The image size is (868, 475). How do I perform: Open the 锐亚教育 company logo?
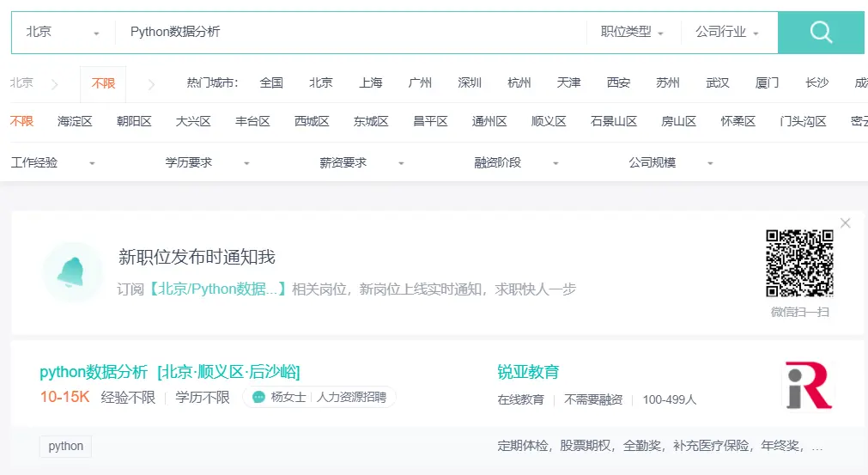click(x=809, y=386)
